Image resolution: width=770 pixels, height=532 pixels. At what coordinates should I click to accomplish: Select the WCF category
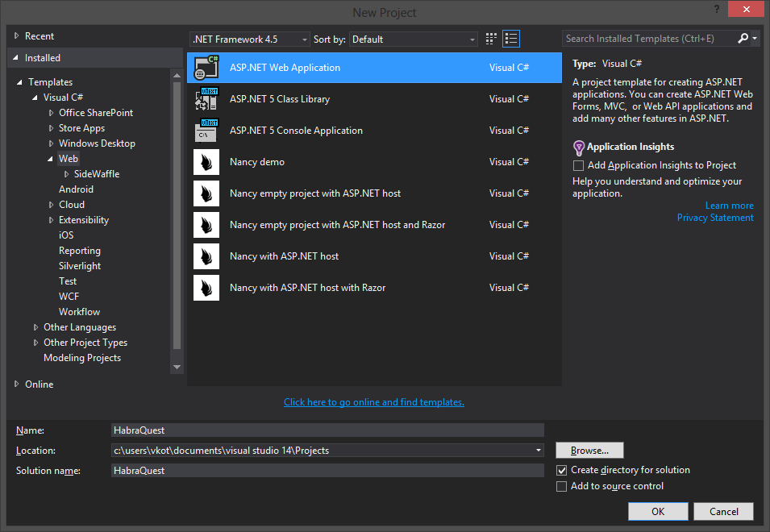point(69,297)
